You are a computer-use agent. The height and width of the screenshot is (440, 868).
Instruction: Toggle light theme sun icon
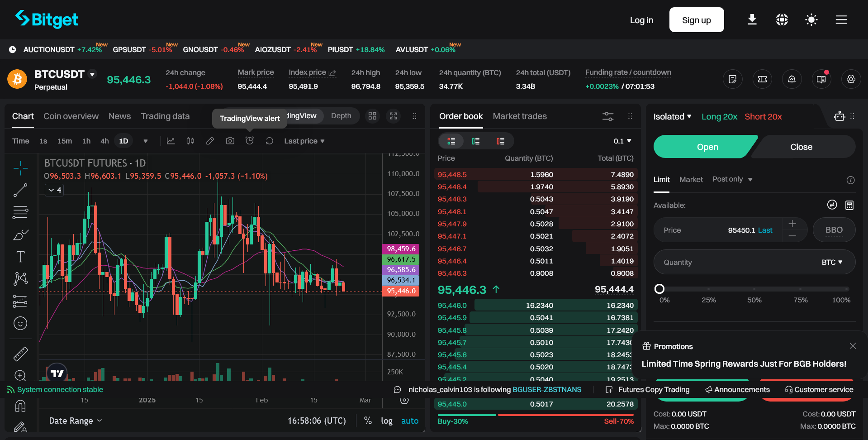[811, 19]
